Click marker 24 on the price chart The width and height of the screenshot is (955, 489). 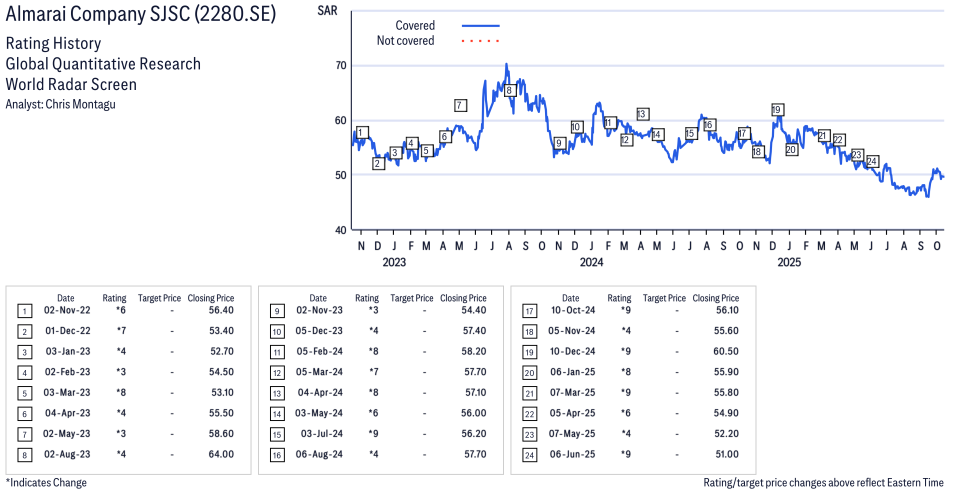(872, 161)
